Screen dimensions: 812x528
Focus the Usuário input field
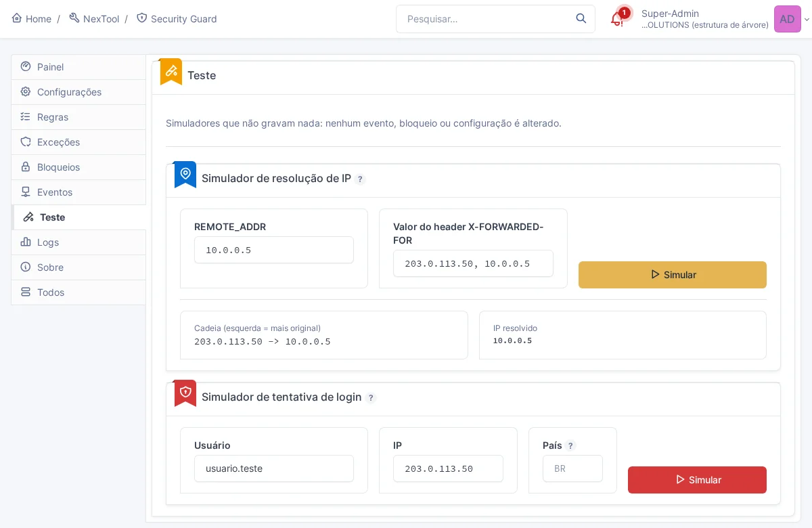tap(274, 468)
